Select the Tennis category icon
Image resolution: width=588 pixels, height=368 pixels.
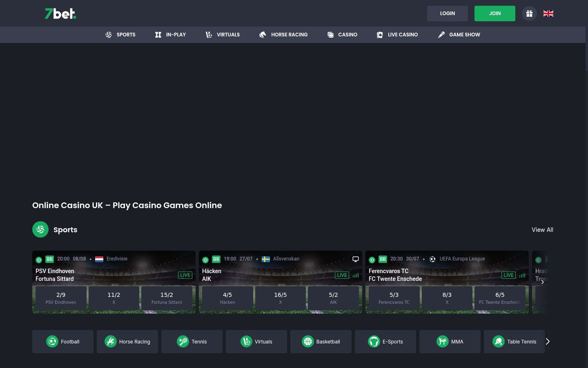[183, 341]
